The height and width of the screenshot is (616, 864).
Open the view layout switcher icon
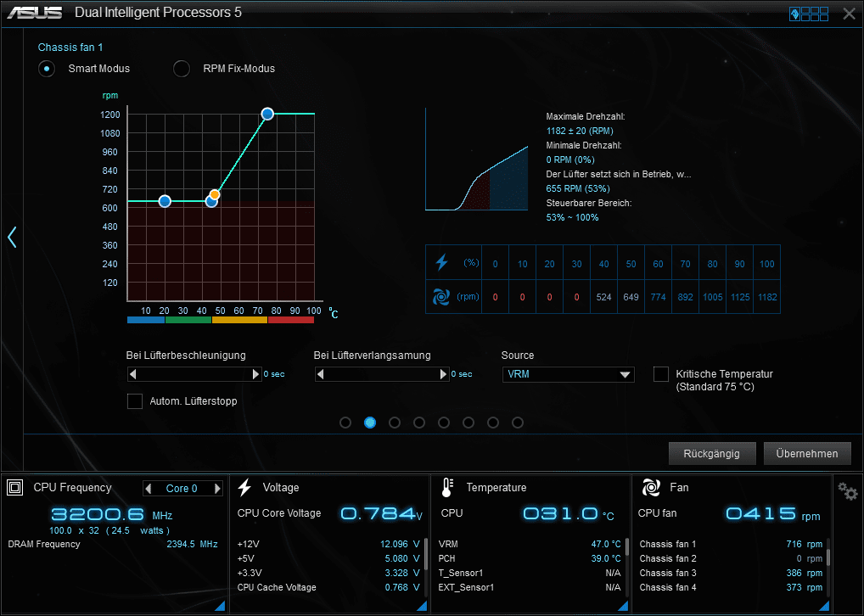coord(808,14)
